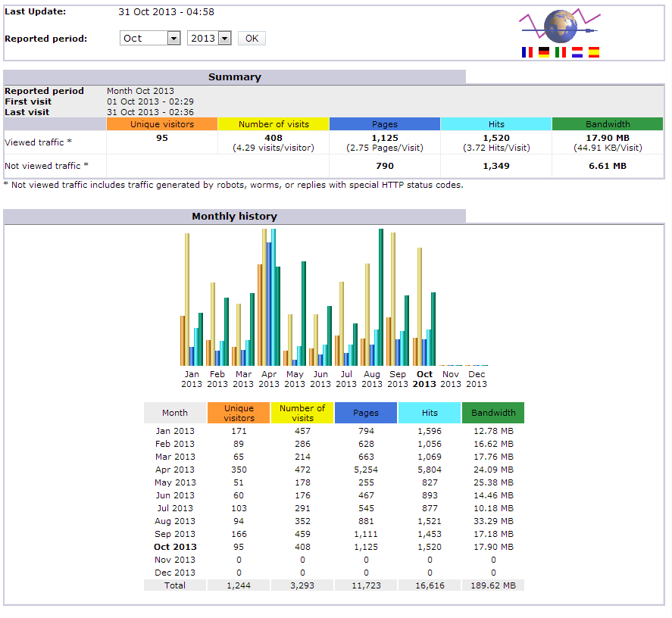The width and height of the screenshot is (672, 618).
Task: Click the 5,254 pages value for April
Action: [x=366, y=470]
